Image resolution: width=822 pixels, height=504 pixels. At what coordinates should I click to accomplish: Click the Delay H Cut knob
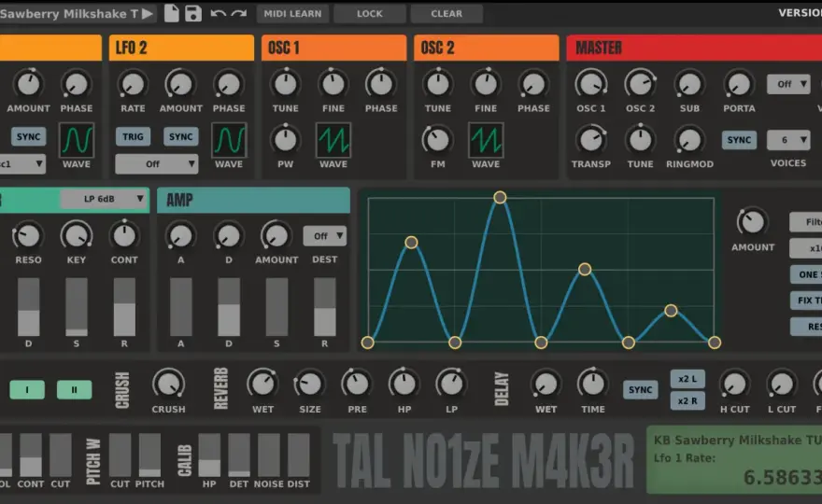click(x=734, y=385)
